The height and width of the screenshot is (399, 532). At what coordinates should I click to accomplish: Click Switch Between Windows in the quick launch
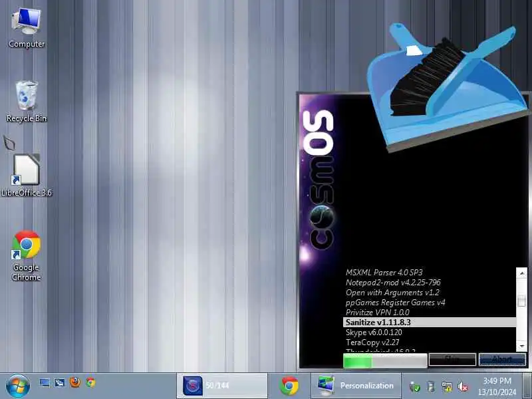[x=60, y=383]
